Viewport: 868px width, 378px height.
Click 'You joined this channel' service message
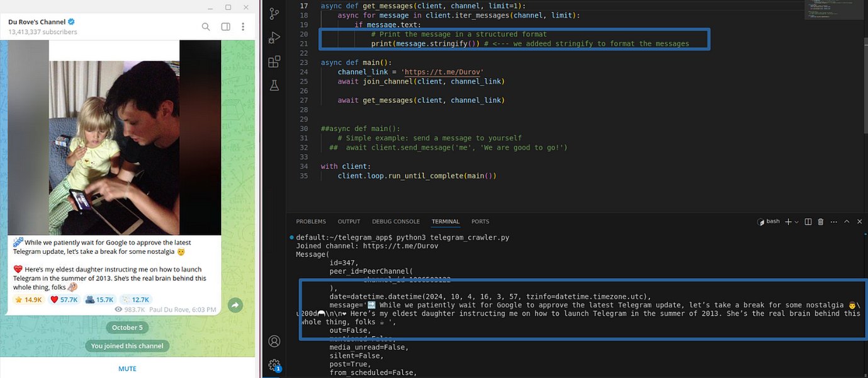[127, 346]
